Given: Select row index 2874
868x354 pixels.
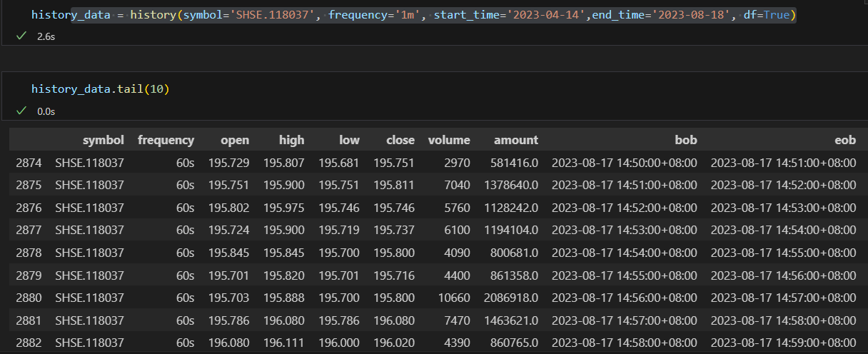Looking at the screenshot, I should pyautogui.click(x=27, y=163).
